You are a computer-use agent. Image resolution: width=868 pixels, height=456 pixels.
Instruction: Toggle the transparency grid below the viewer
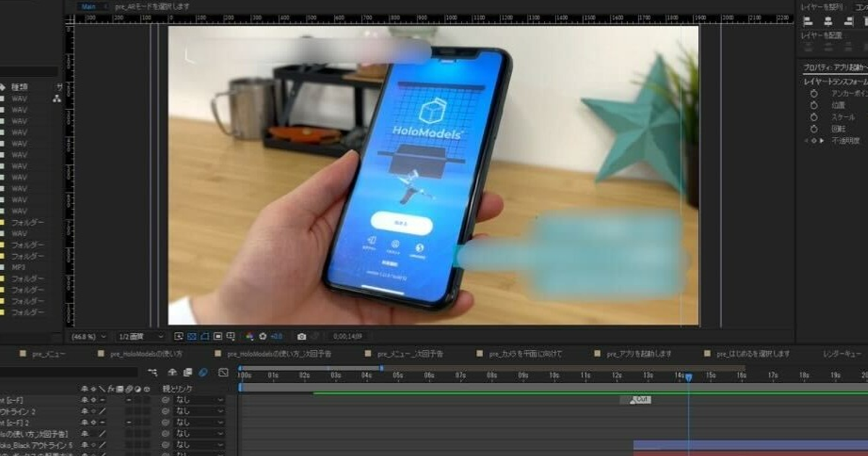coord(192,337)
